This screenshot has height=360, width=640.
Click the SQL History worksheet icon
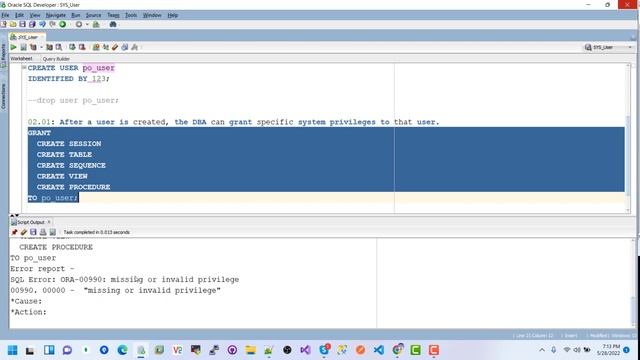pos(125,47)
